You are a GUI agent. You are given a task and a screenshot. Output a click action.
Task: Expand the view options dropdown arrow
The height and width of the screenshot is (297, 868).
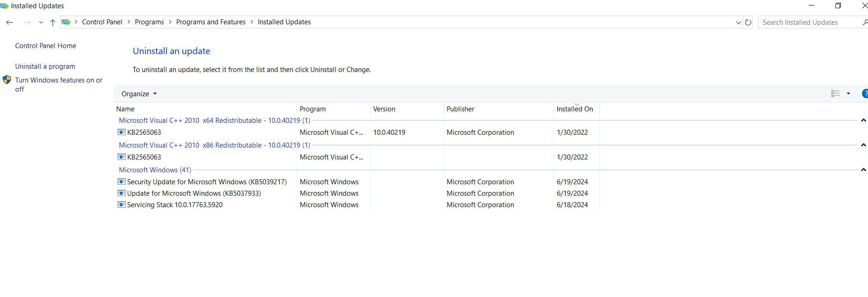[x=848, y=93]
